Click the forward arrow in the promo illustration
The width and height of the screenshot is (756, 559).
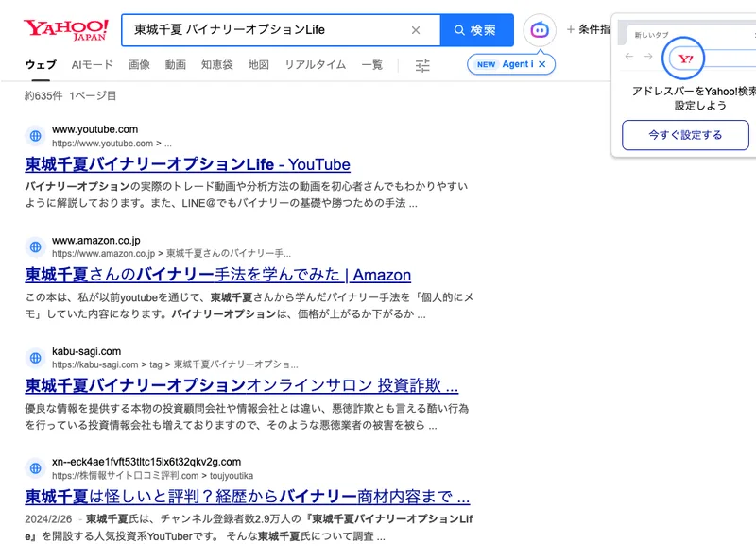click(648, 57)
